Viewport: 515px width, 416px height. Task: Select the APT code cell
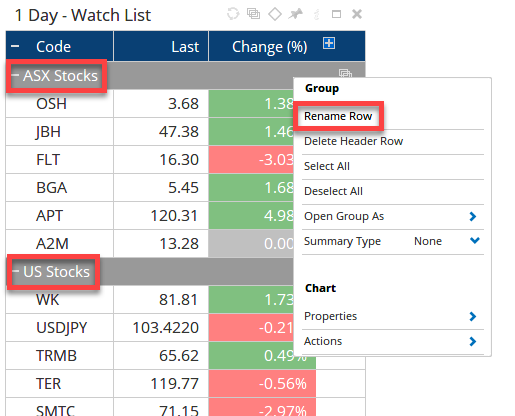pos(60,215)
